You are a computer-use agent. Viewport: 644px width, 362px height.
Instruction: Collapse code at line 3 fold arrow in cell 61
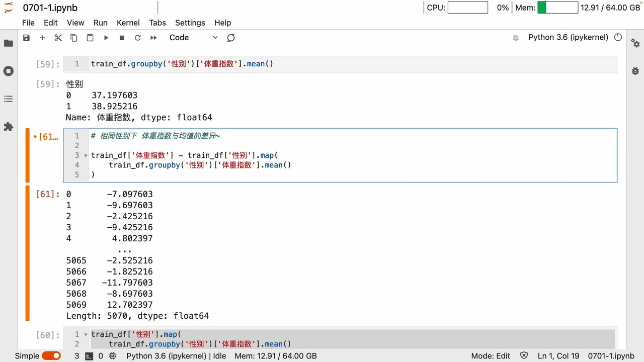click(86, 155)
